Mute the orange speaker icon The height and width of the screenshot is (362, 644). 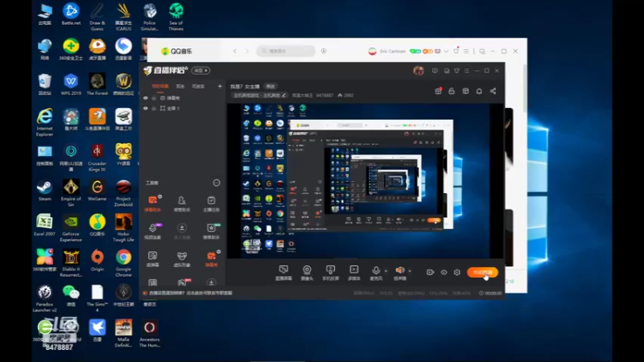(x=399, y=270)
